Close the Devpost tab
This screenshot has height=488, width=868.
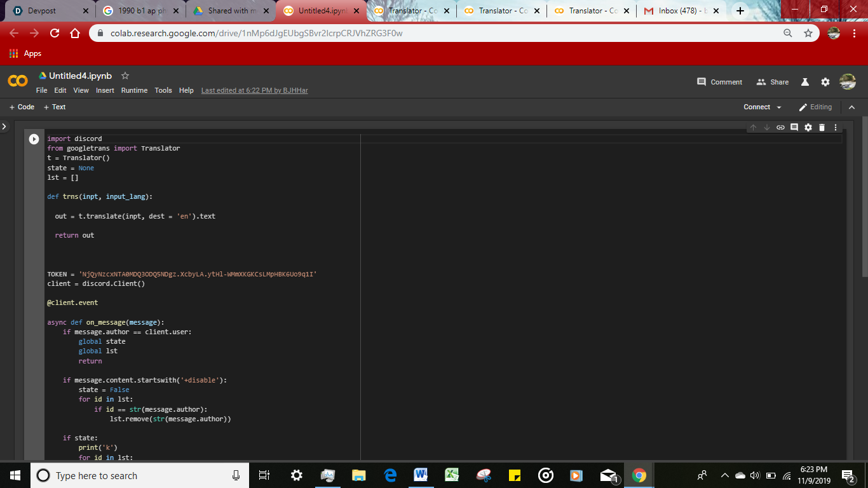point(86,11)
